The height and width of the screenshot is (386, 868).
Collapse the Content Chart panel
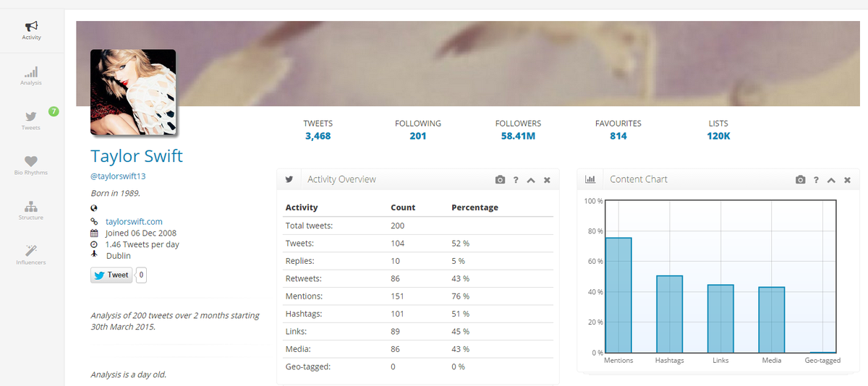click(x=831, y=180)
